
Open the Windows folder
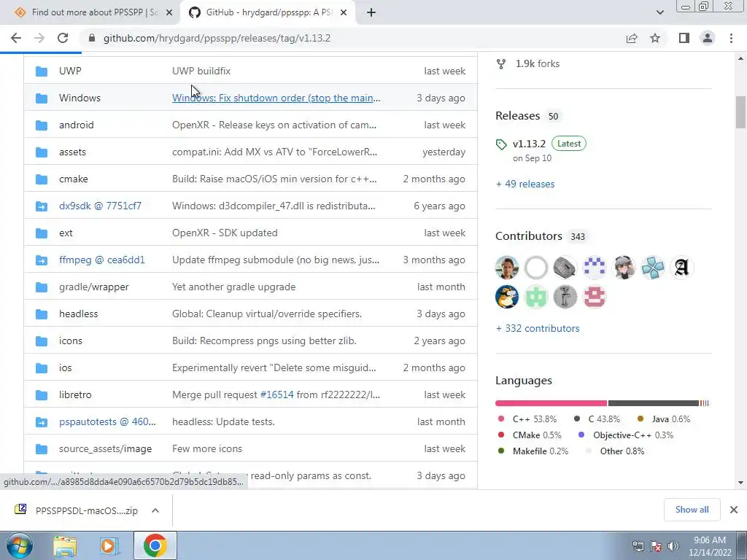click(x=80, y=98)
